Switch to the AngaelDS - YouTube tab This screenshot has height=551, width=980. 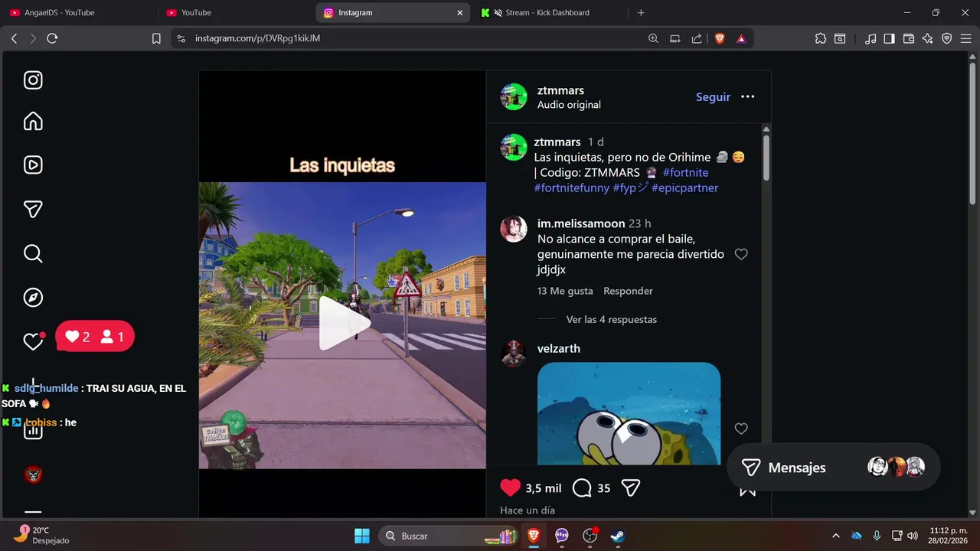(x=80, y=12)
